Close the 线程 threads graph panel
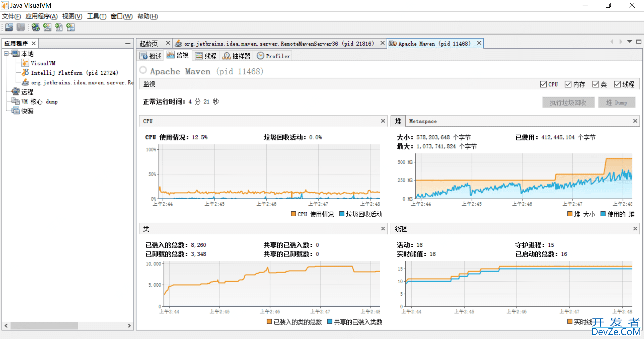The height and width of the screenshot is (339, 644). point(635,229)
